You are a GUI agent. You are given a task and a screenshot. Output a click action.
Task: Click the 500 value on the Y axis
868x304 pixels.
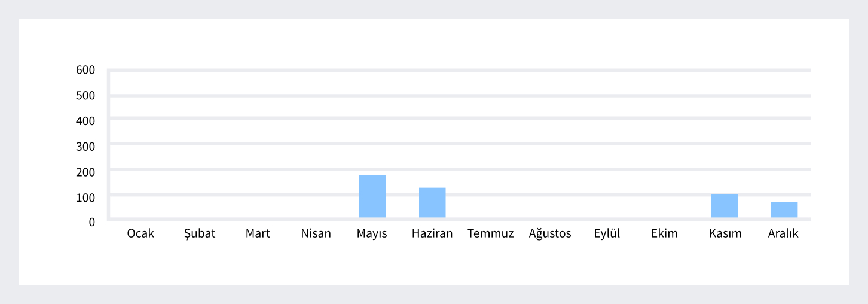pyautogui.click(x=85, y=95)
